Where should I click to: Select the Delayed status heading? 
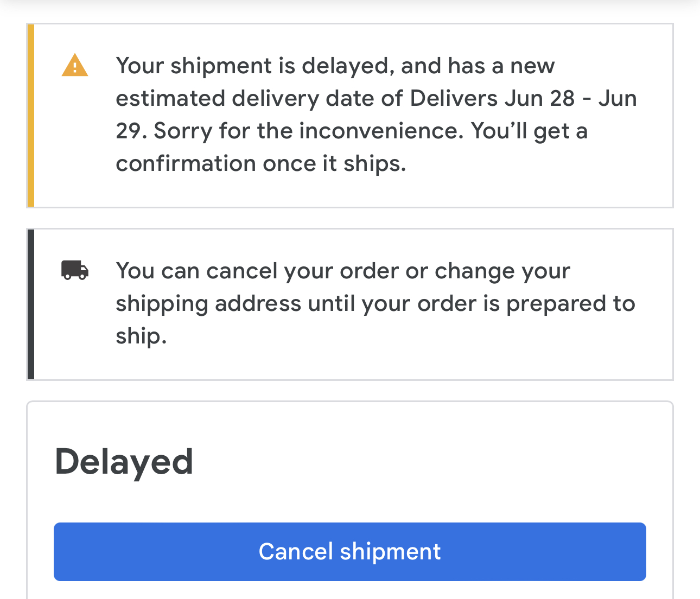(124, 463)
